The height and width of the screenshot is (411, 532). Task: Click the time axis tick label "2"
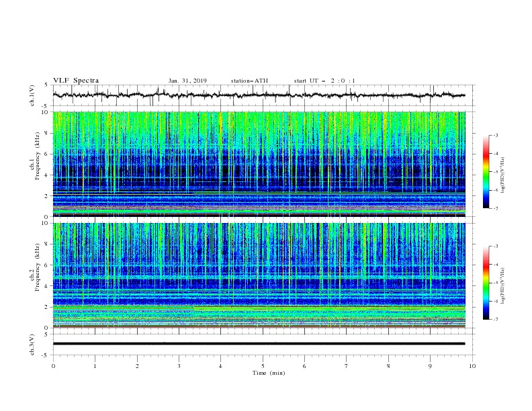[x=137, y=366]
